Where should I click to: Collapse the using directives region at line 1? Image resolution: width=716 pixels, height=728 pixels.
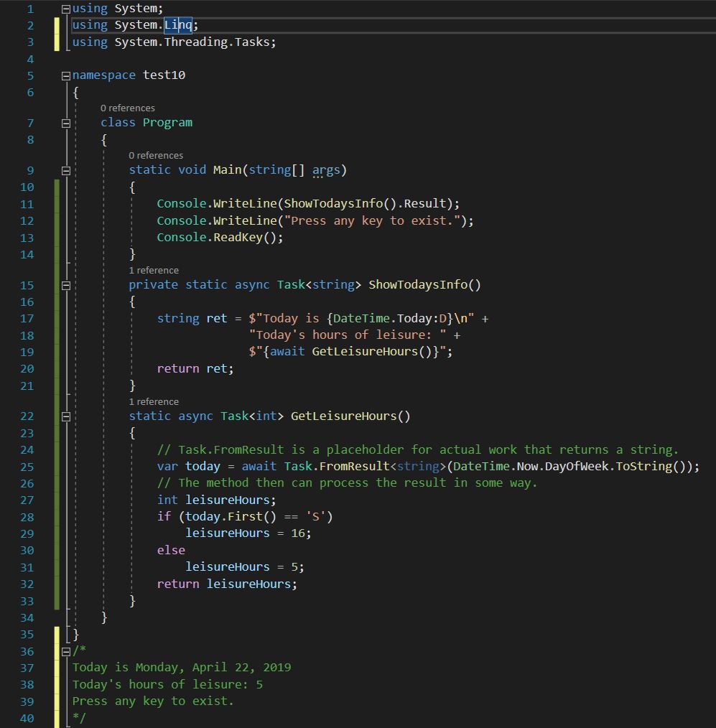pos(66,9)
